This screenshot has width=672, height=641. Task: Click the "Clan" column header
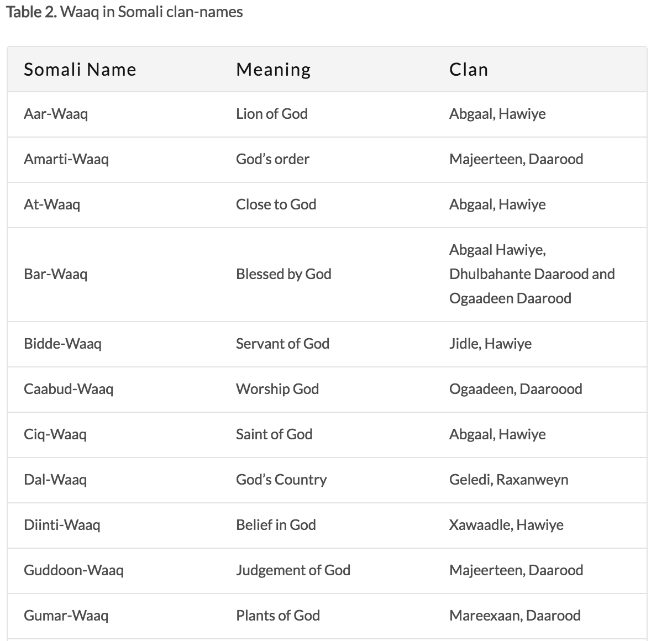pos(469,70)
